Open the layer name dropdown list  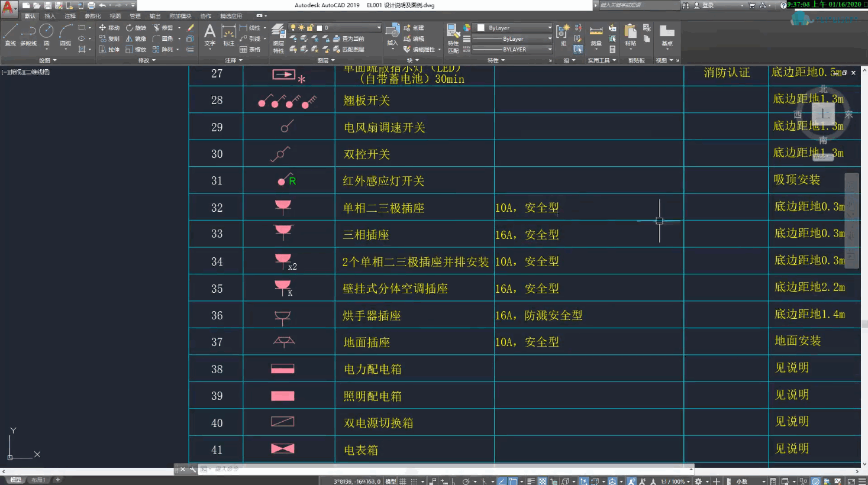349,28
